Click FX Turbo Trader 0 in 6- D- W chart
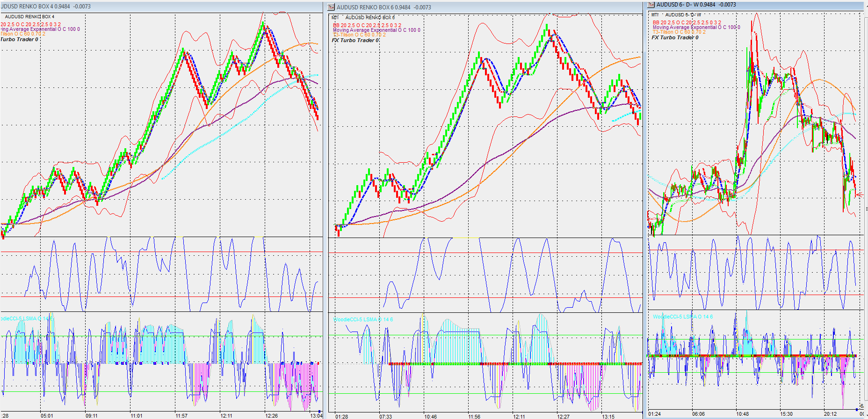 (x=675, y=37)
